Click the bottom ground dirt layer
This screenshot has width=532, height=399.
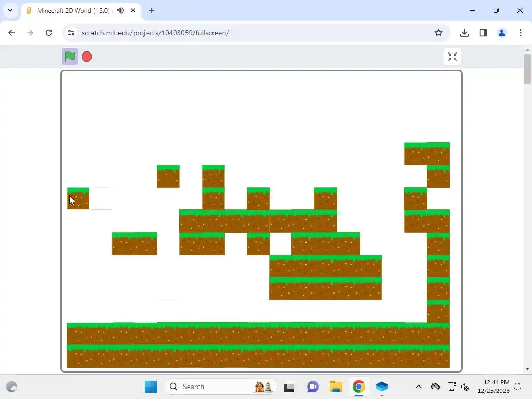coord(258,356)
